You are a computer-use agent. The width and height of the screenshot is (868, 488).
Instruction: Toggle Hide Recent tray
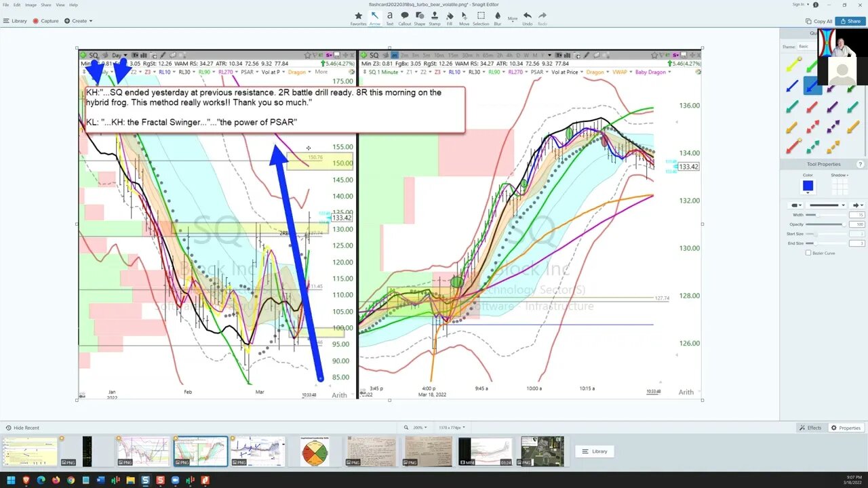(x=22, y=428)
